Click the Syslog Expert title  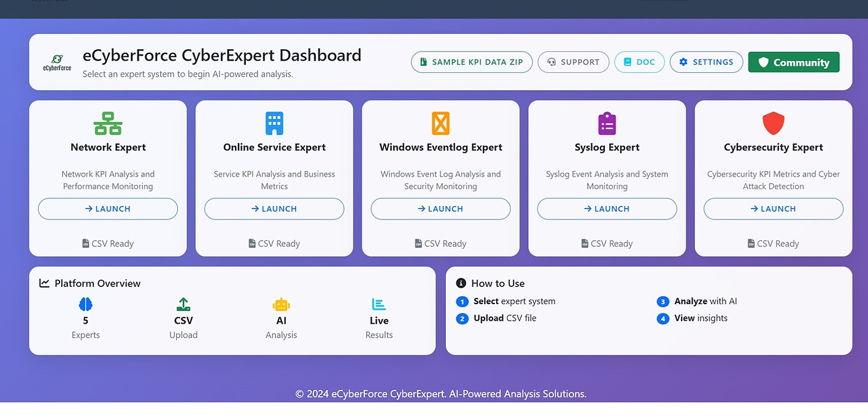tap(607, 147)
